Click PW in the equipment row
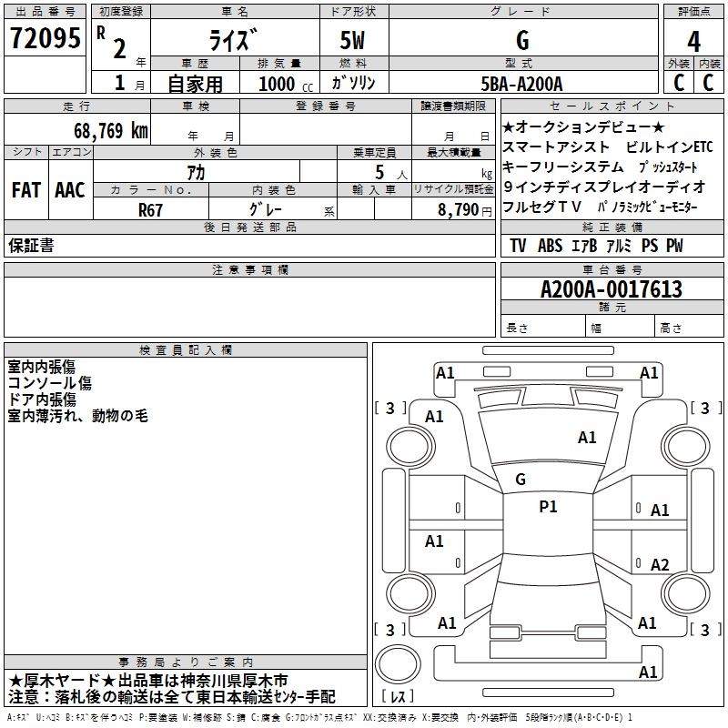 [x=674, y=246]
